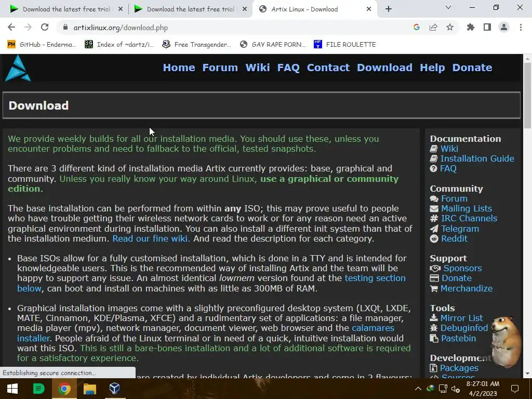Open Wiki in top navigation
This screenshot has height=399, width=532.
[x=258, y=68]
